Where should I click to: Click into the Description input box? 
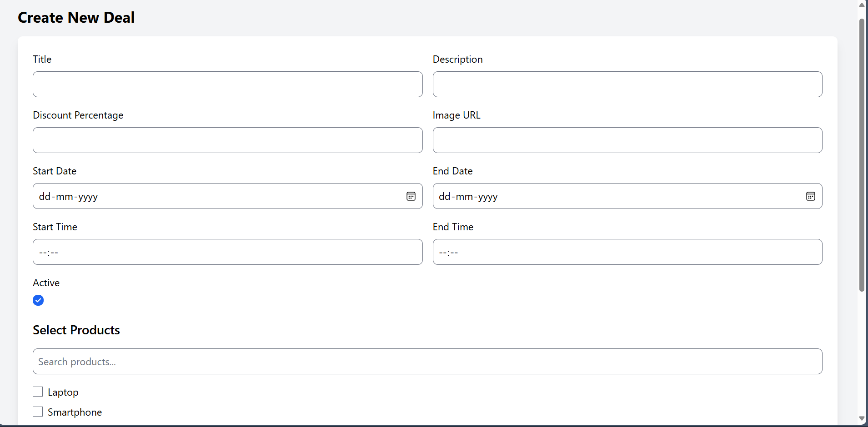(627, 84)
